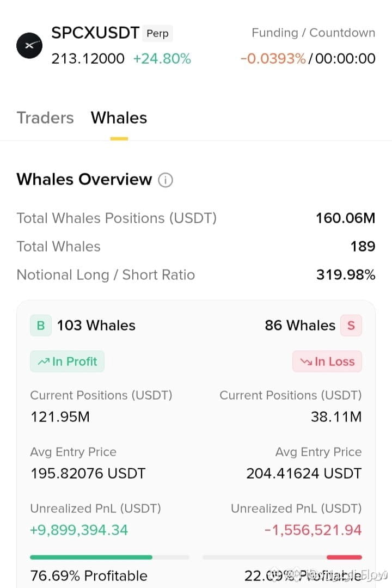Tap the Perp contract label
The height and width of the screenshot is (588, 392).
tap(157, 33)
